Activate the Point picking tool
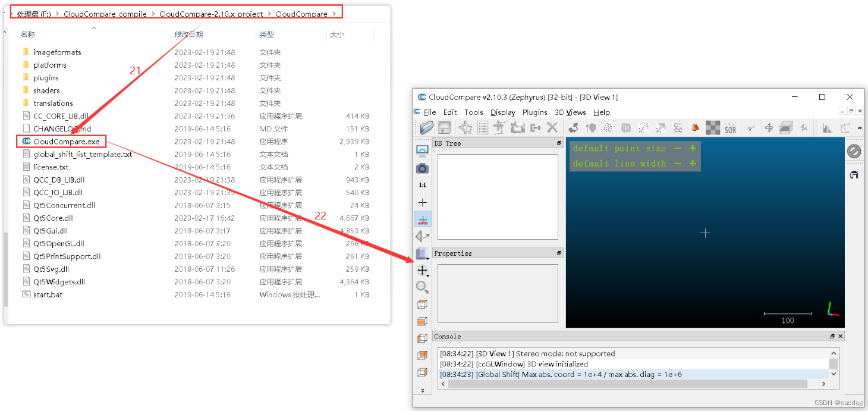The image size is (868, 411). point(466,127)
